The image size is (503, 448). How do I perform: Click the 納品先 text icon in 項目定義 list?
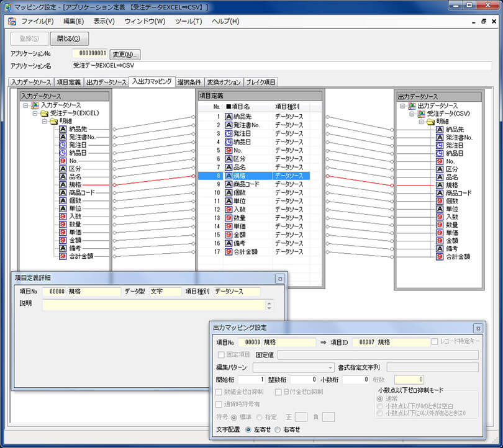(228, 117)
